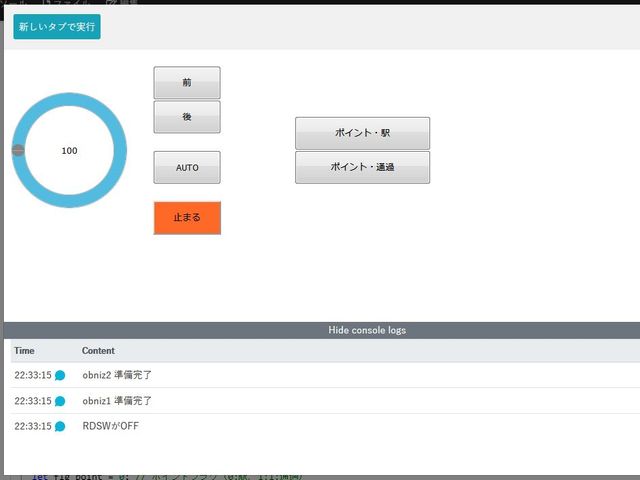Image resolution: width=640 pixels, height=480 pixels.
Task: Collapse the Hide console logs bar
Action: tap(367, 330)
